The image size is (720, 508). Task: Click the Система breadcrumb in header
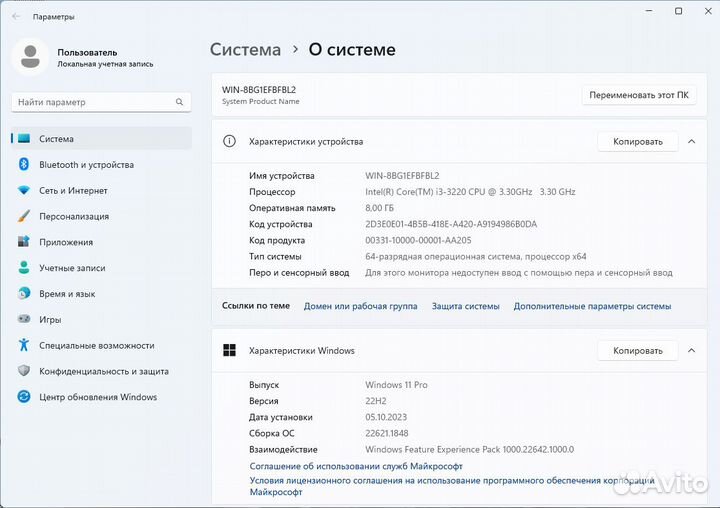click(245, 49)
